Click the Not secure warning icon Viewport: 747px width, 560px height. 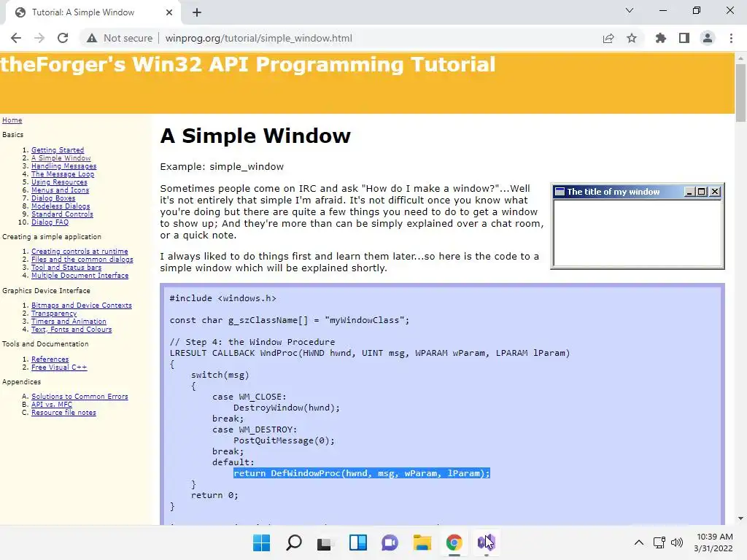pyautogui.click(x=92, y=38)
